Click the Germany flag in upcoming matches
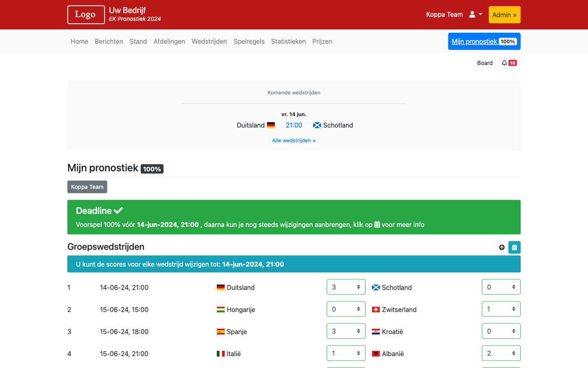Image resolution: width=588 pixels, height=368 pixels. (x=271, y=125)
